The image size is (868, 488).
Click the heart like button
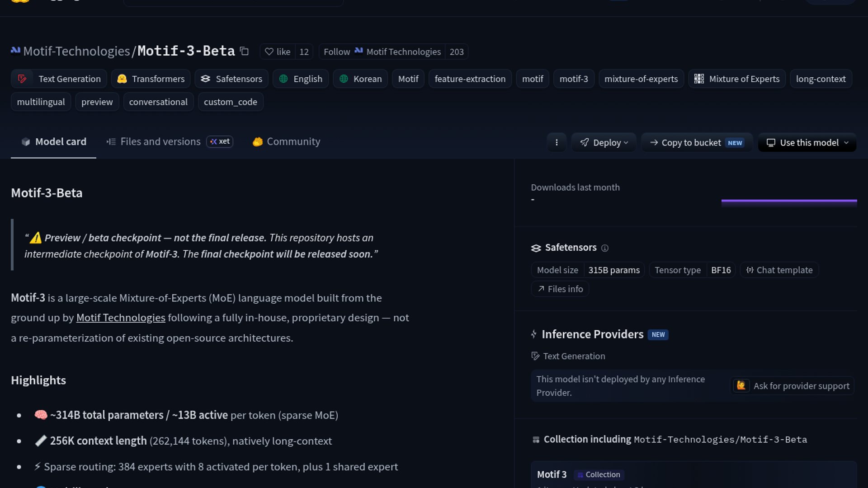[278, 52]
